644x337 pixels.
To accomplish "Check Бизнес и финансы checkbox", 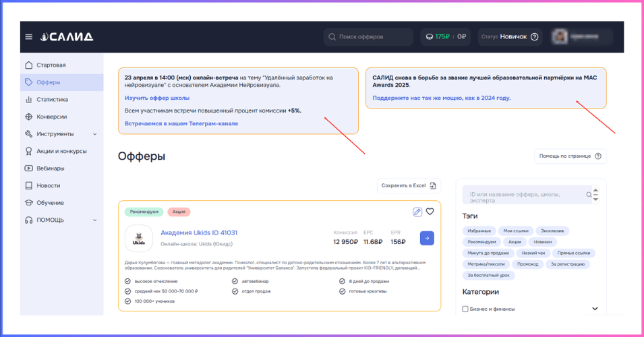I will point(465,309).
